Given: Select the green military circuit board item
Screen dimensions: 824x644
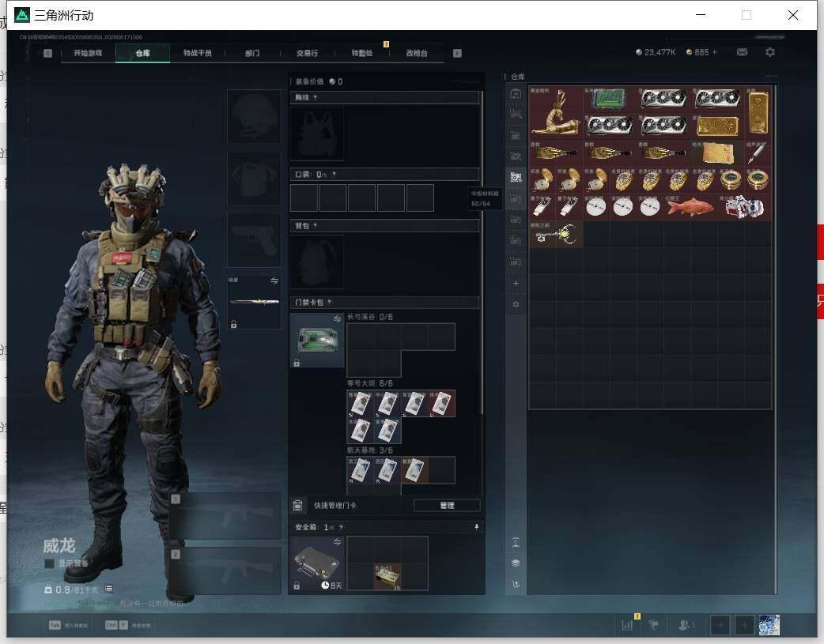Looking at the screenshot, I should pyautogui.click(x=609, y=99).
